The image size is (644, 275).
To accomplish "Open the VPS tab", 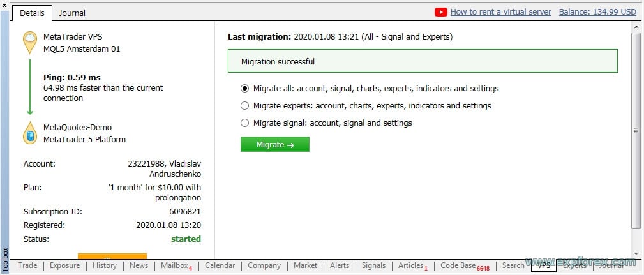I will 544,265.
